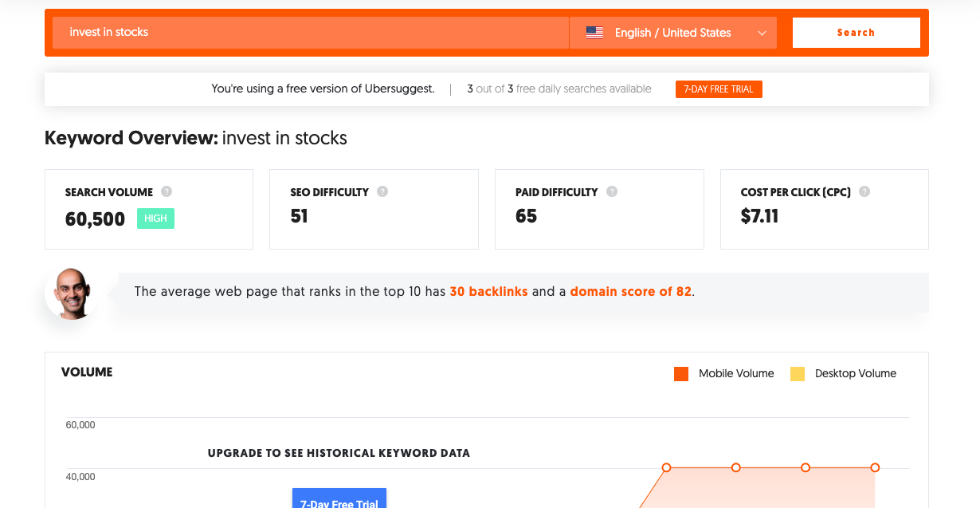Click the Paid Difficulty help icon

coord(612,191)
